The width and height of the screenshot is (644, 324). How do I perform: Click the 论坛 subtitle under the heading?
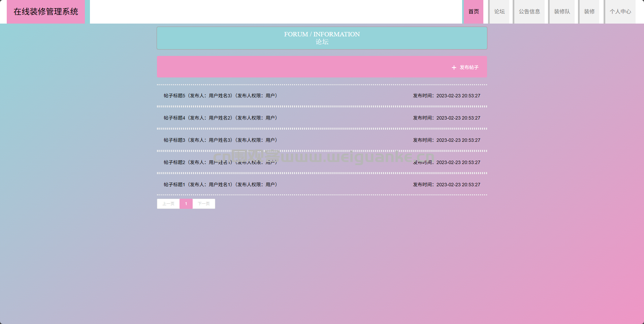(x=322, y=42)
